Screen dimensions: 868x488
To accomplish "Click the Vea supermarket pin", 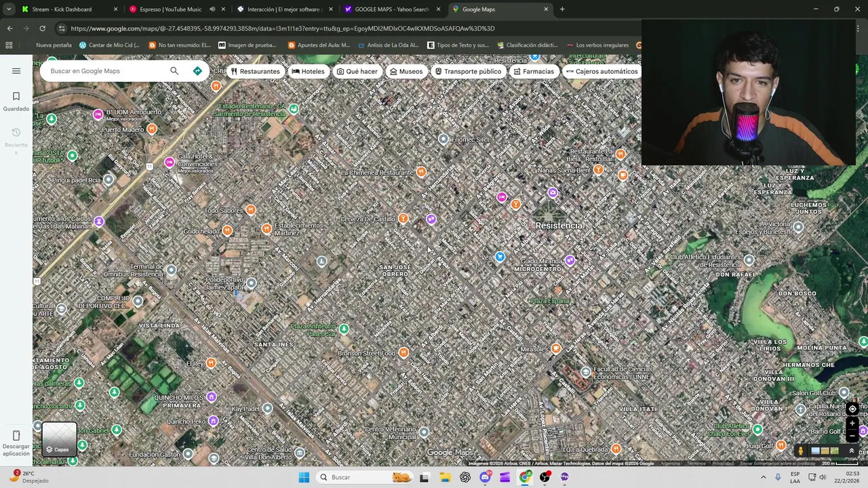I will click(x=500, y=256).
